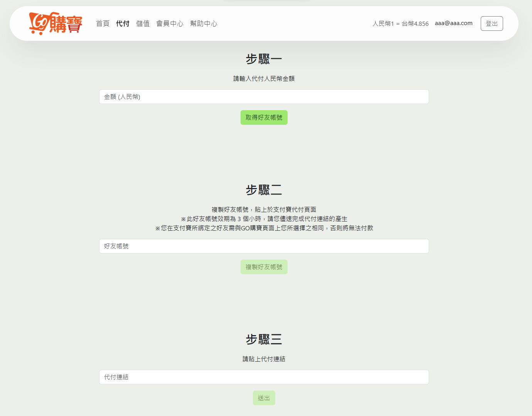Click the 請貼上代付連結 instruction text
This screenshot has height=416, width=532.
264,359
